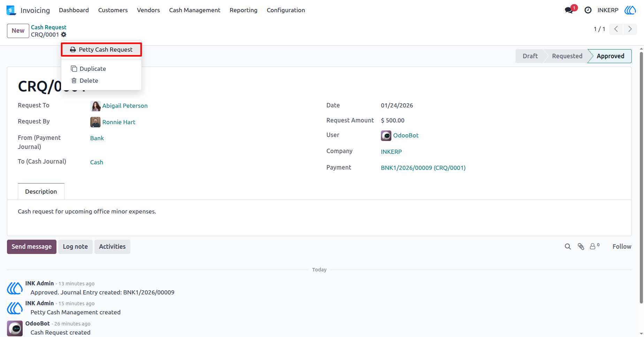Viewport: 644px width, 337px height.
Task: Select Petty Cash Request print option
Action: [101, 50]
